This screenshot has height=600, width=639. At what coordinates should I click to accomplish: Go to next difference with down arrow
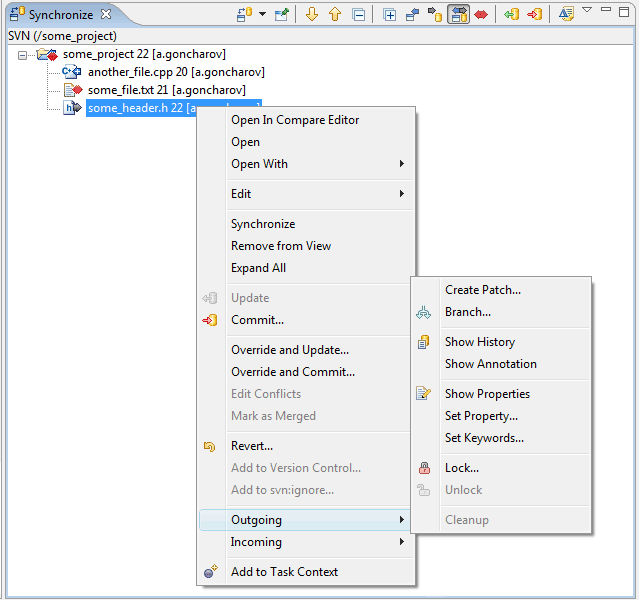pyautogui.click(x=312, y=15)
